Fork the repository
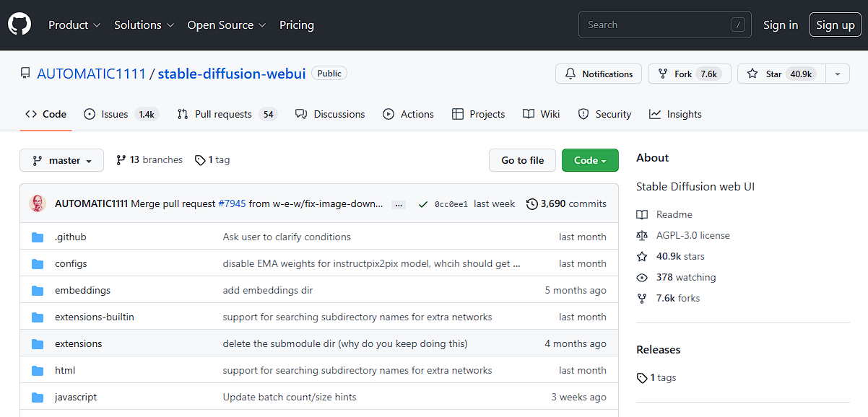The width and height of the screenshot is (868, 417). click(x=690, y=74)
